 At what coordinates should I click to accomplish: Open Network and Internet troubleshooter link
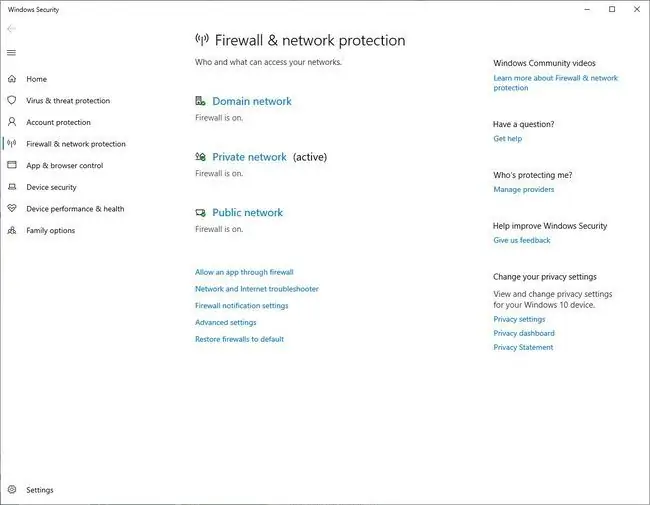(257, 289)
